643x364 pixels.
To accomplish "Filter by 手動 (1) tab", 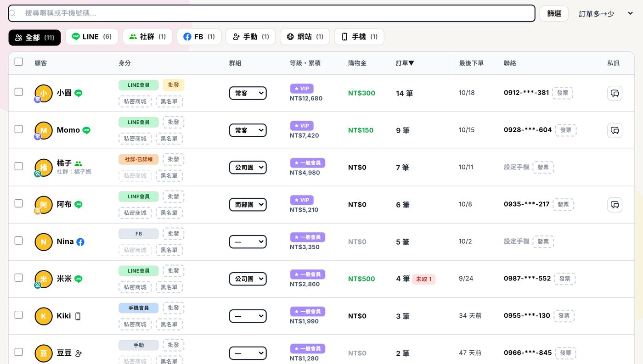I will tap(251, 37).
